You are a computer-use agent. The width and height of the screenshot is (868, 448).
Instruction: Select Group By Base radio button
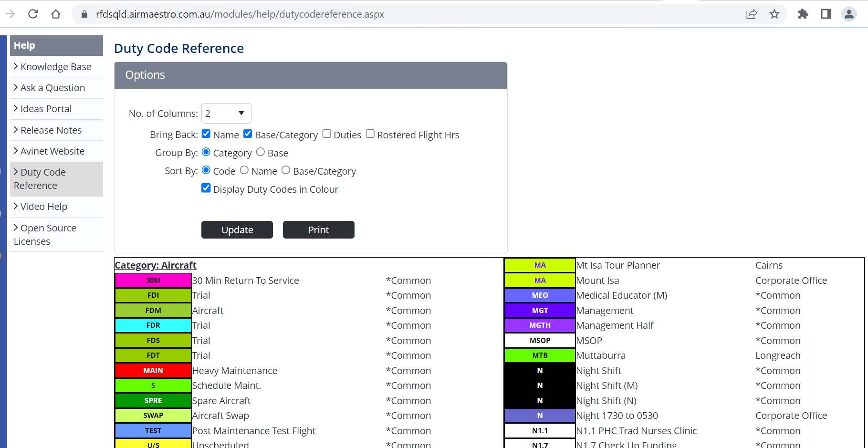(261, 152)
